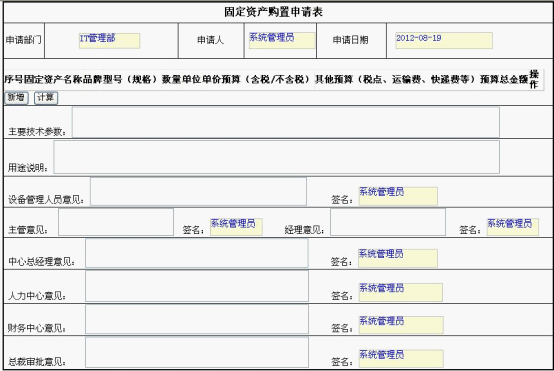The width and height of the screenshot is (554, 371).
Task: Click the 计算 button
Action: 46,98
